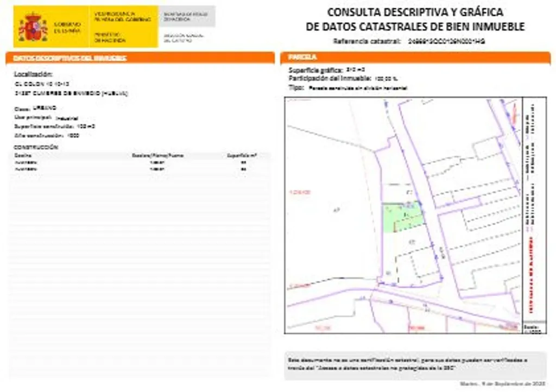Click the 'URBANO' class value
The image size is (556, 392).
click(45, 108)
